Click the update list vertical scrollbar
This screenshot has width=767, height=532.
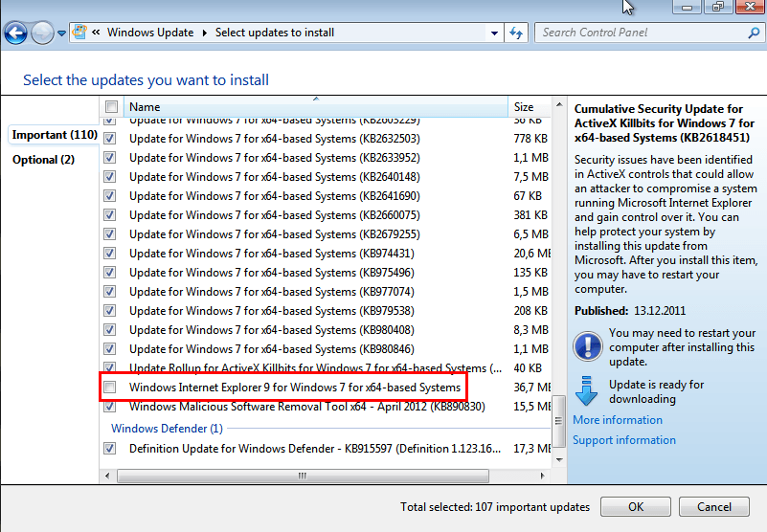tap(559, 287)
